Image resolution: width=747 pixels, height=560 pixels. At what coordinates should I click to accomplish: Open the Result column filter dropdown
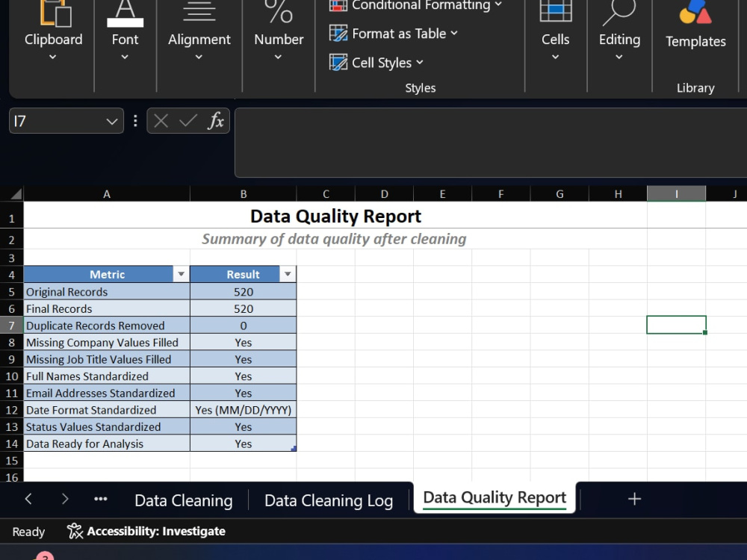tap(288, 274)
